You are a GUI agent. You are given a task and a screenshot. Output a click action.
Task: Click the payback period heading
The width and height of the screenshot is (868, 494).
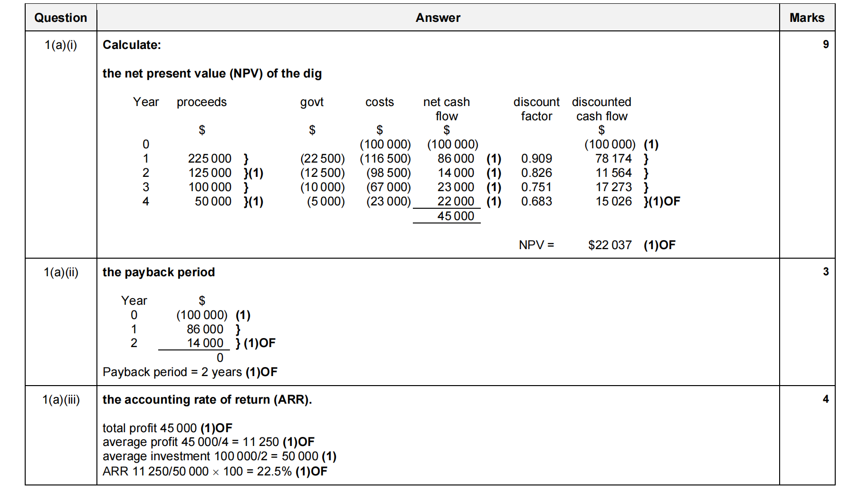[x=159, y=272]
